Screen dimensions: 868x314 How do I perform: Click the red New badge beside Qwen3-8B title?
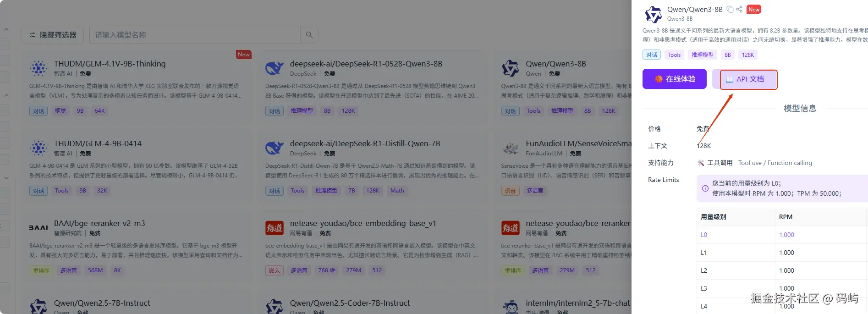click(754, 9)
